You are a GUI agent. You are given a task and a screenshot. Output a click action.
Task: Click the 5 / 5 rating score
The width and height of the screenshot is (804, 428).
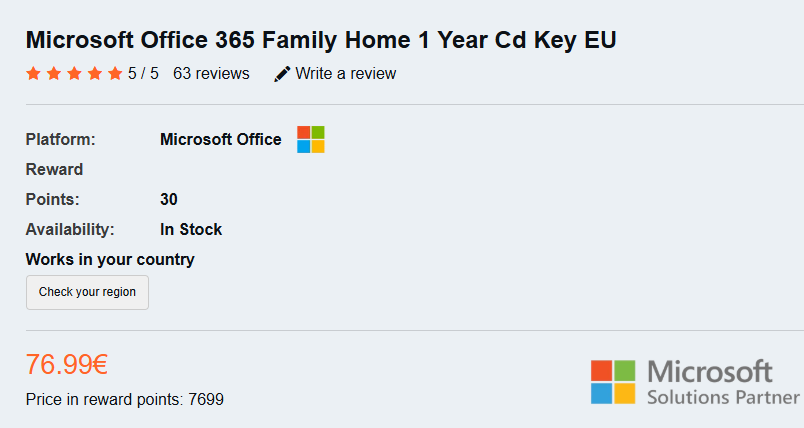(x=143, y=74)
